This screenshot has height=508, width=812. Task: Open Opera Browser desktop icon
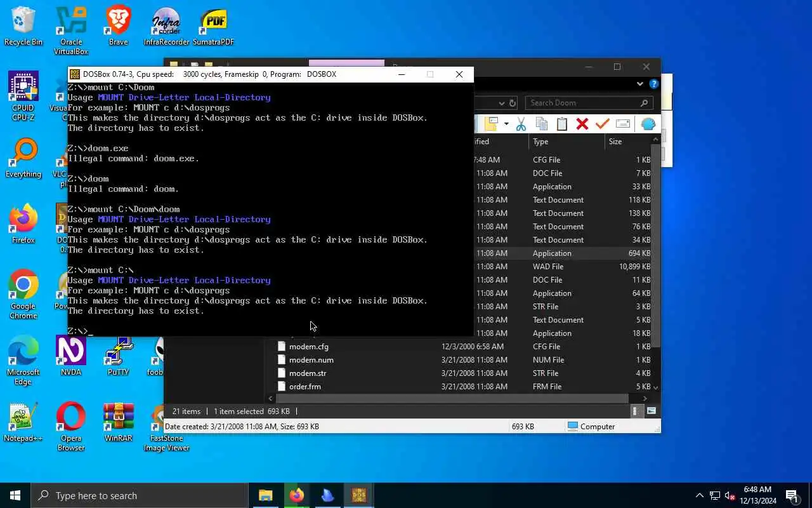(x=71, y=427)
